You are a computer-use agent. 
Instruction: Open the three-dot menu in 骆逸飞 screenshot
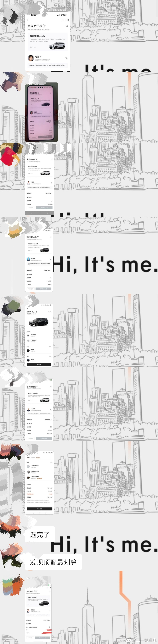coord(63,20)
